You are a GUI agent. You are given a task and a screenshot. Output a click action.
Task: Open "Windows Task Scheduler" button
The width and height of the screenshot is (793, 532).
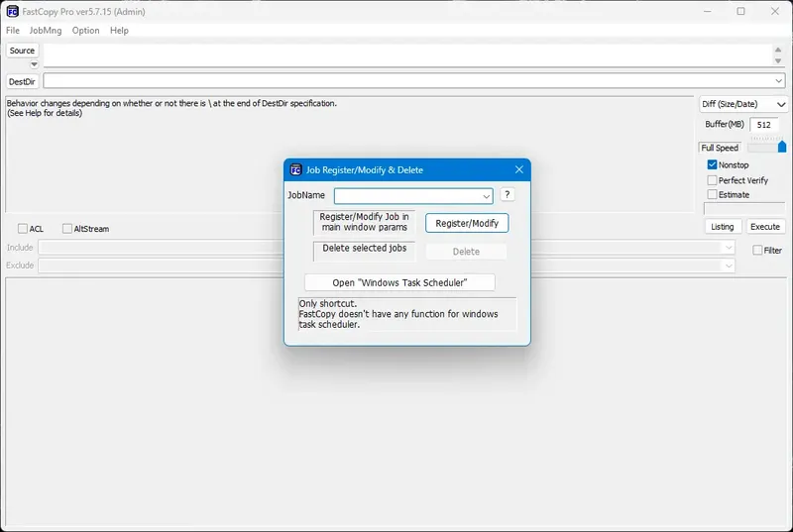pyautogui.click(x=399, y=283)
